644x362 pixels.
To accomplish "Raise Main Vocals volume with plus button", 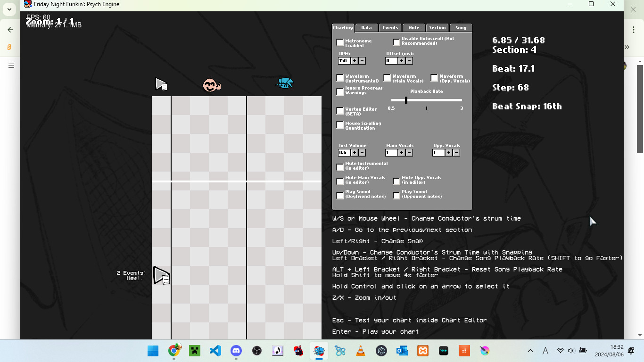I will 402,153.
